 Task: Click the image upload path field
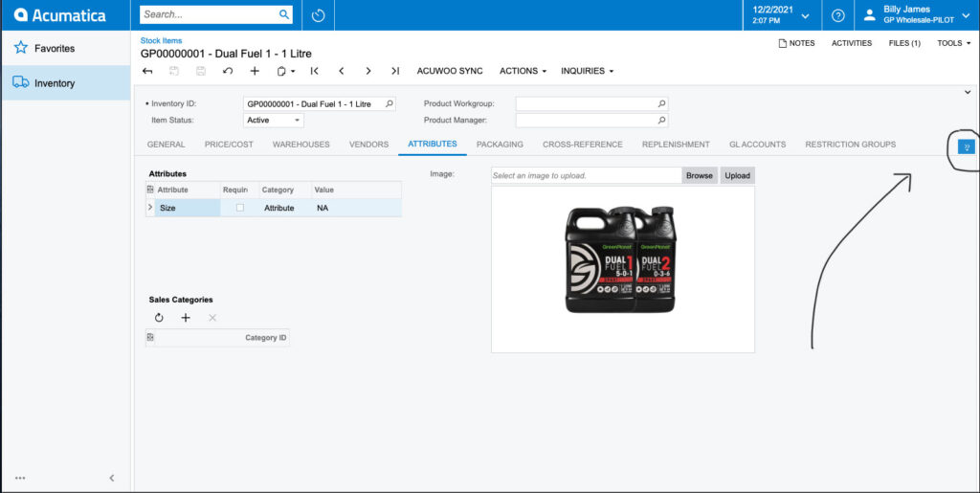587,175
